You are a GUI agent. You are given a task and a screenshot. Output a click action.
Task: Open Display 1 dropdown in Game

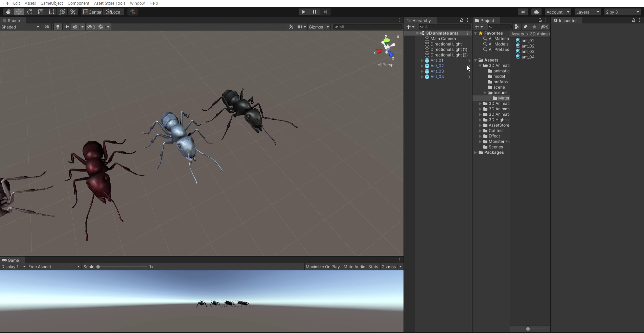pyautogui.click(x=14, y=267)
